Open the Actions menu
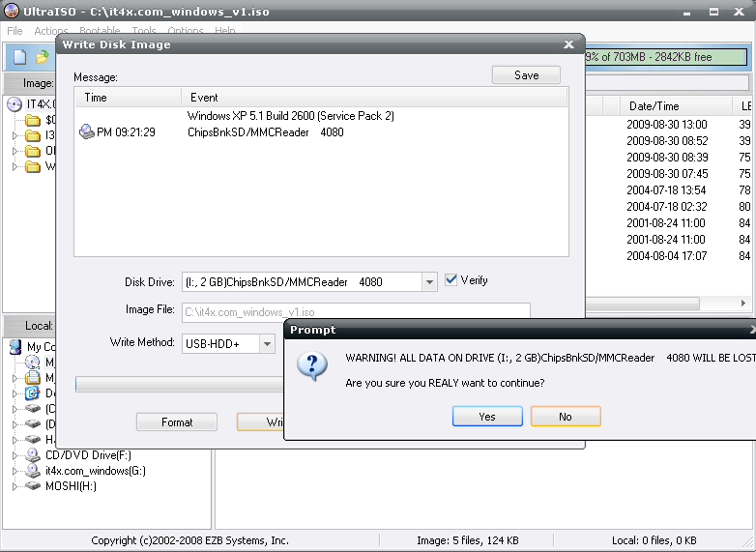Viewport: 756px width, 552px height. (50, 31)
